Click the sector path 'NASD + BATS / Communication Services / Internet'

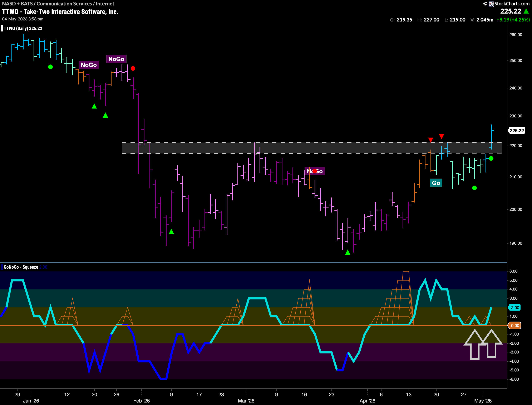58,4
